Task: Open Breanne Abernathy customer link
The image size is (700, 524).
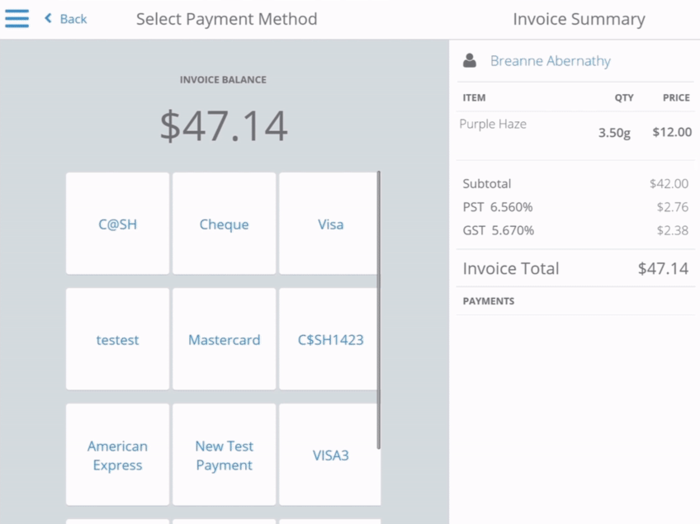Action: point(550,61)
